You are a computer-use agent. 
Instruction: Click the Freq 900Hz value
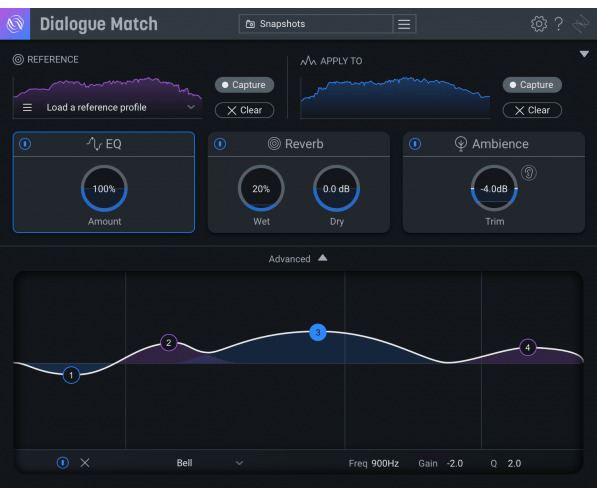[385, 463]
